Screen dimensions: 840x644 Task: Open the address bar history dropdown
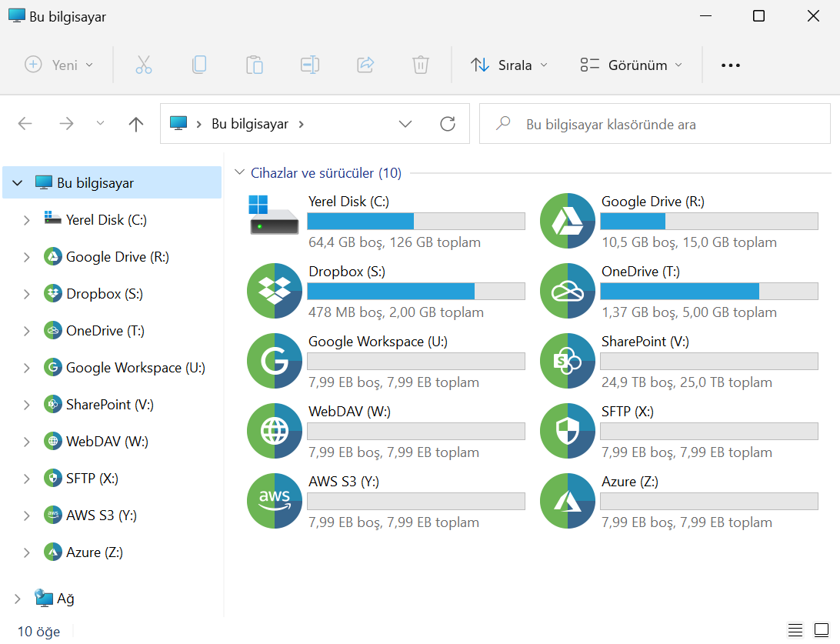pos(405,124)
